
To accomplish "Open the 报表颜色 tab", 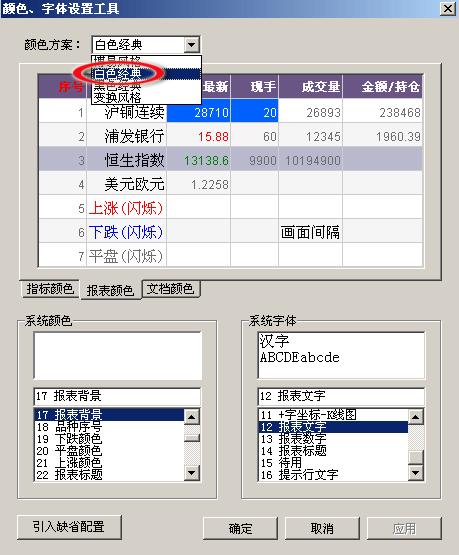I will [111, 290].
